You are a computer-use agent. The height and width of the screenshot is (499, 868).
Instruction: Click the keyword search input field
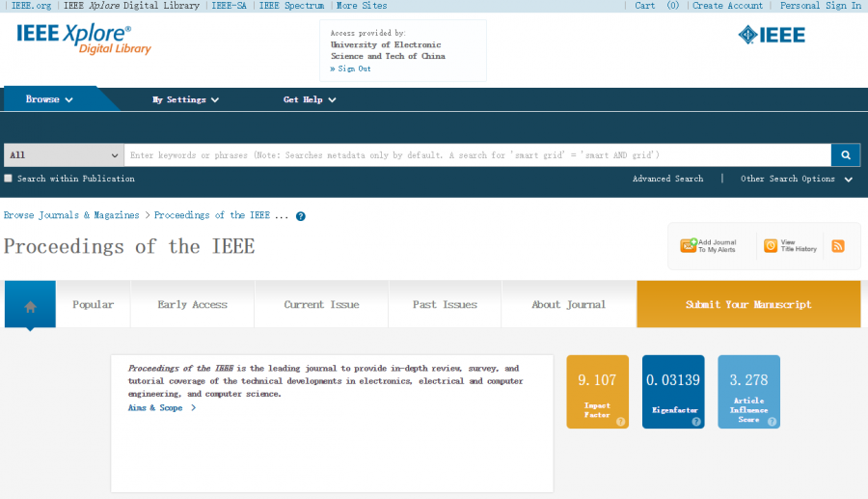coord(477,155)
